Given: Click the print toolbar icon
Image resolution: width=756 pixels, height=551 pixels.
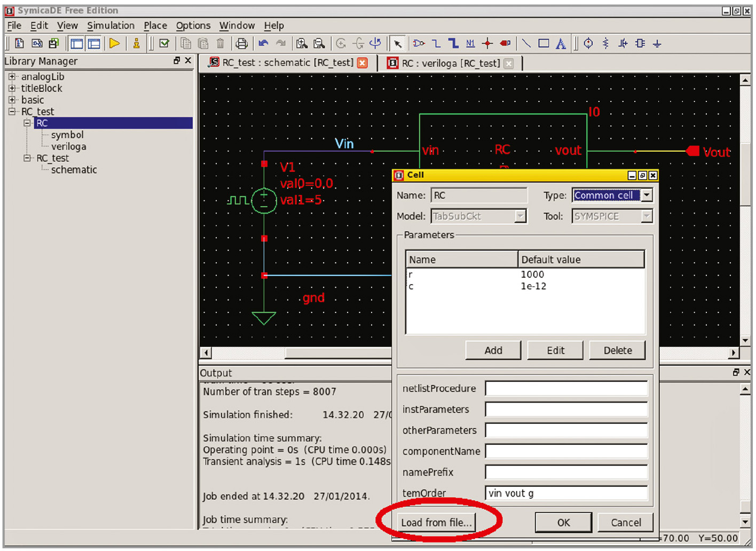Looking at the screenshot, I should [x=242, y=44].
